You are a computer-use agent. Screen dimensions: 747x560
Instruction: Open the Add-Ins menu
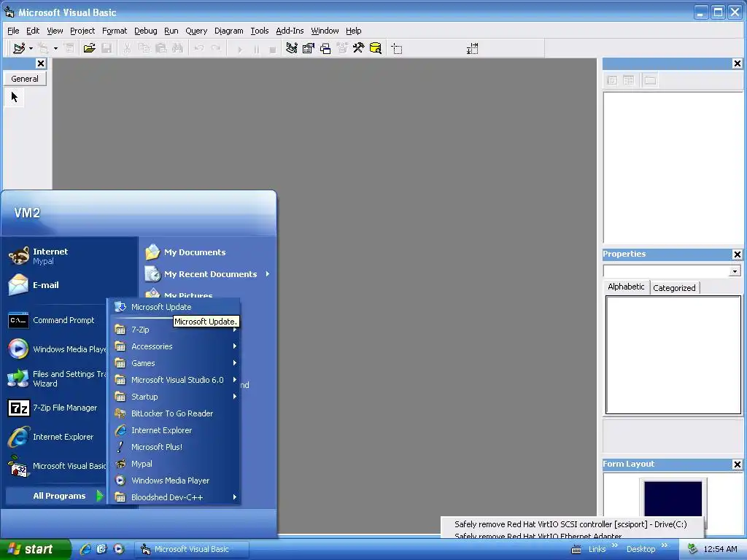coord(290,31)
